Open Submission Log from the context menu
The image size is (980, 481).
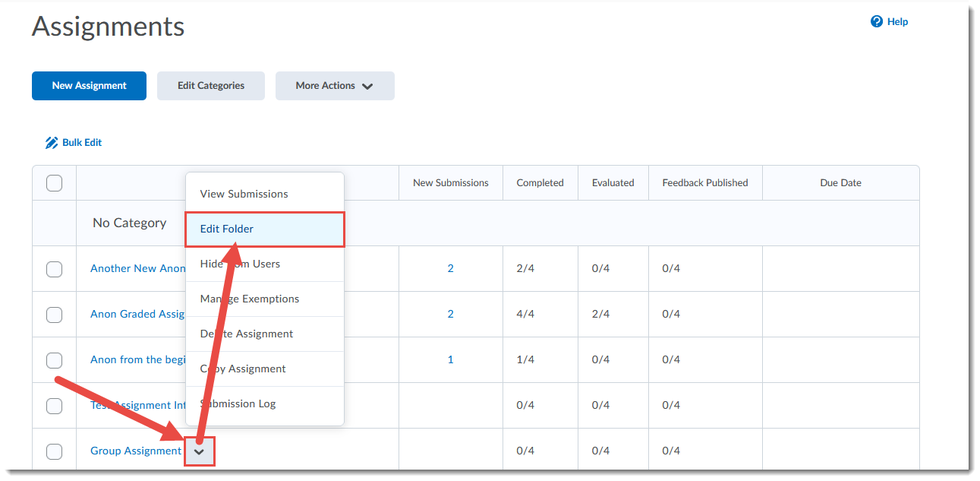pos(238,403)
